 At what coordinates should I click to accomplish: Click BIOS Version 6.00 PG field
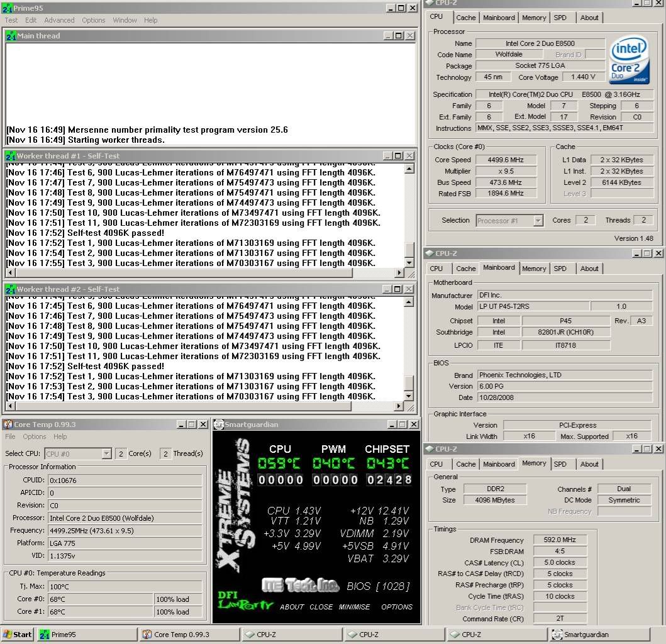pos(565,386)
